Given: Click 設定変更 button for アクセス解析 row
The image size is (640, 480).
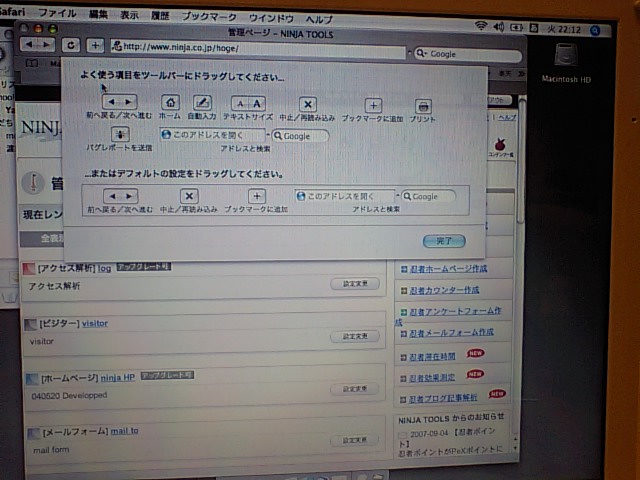Looking at the screenshot, I should point(355,283).
